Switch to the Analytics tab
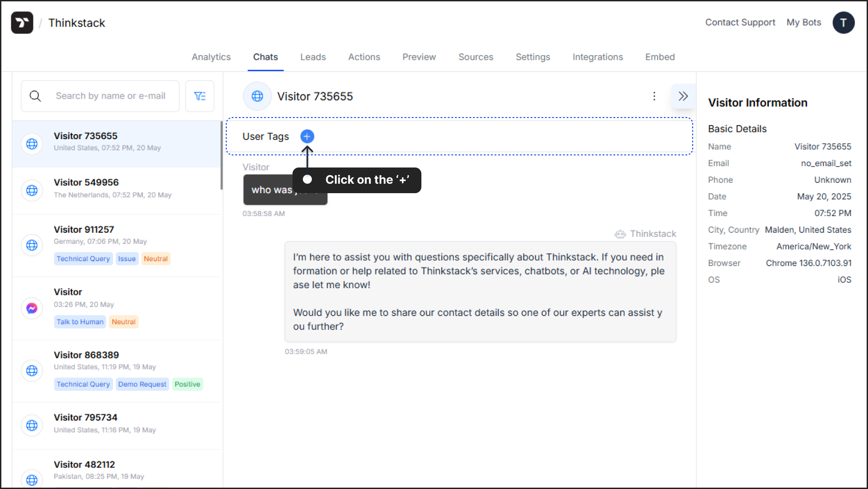868x489 pixels. click(211, 57)
